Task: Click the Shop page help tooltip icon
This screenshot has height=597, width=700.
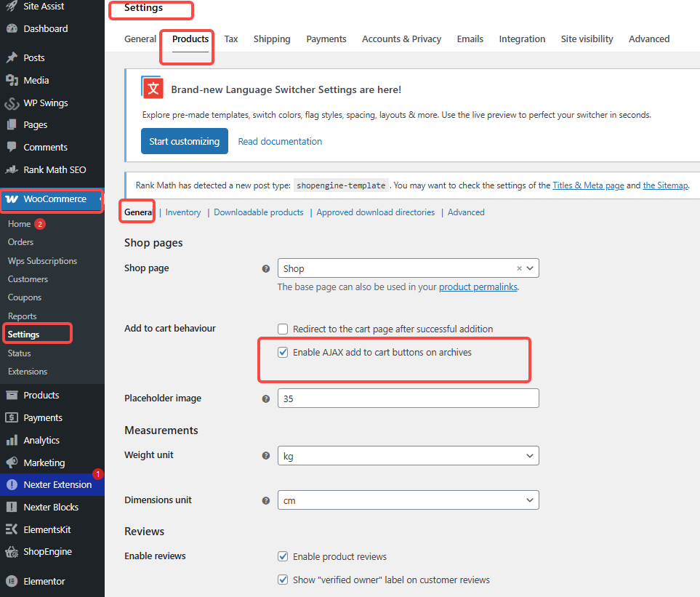Action: [266, 268]
